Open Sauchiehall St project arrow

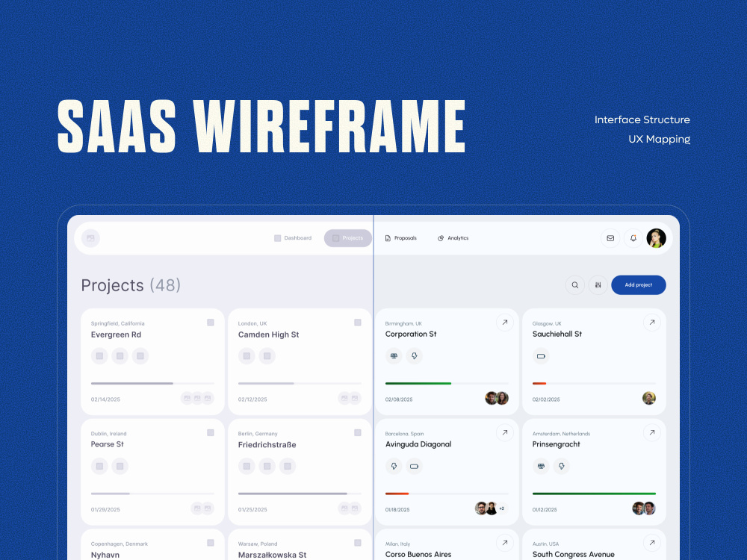coord(651,323)
